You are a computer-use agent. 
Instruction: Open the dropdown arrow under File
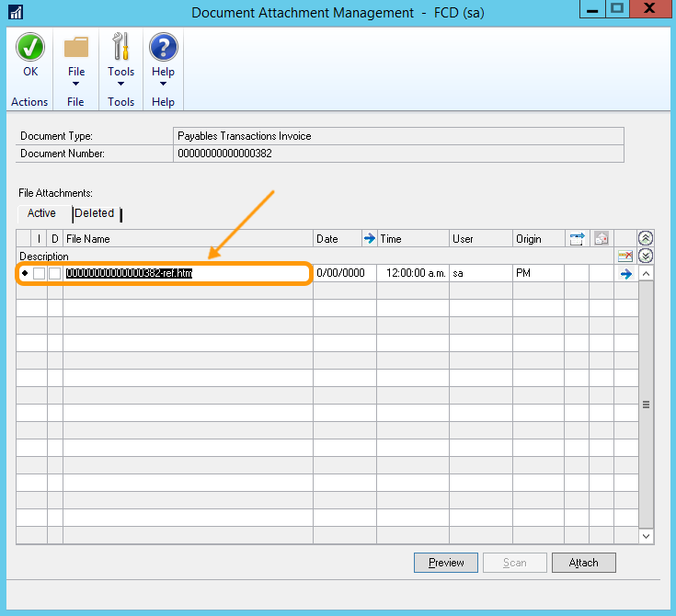click(x=76, y=84)
